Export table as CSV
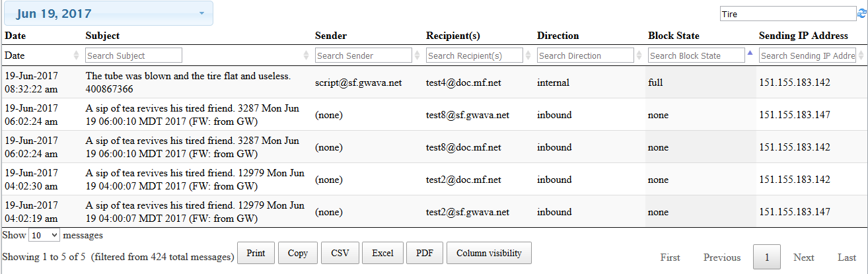 click(x=340, y=254)
